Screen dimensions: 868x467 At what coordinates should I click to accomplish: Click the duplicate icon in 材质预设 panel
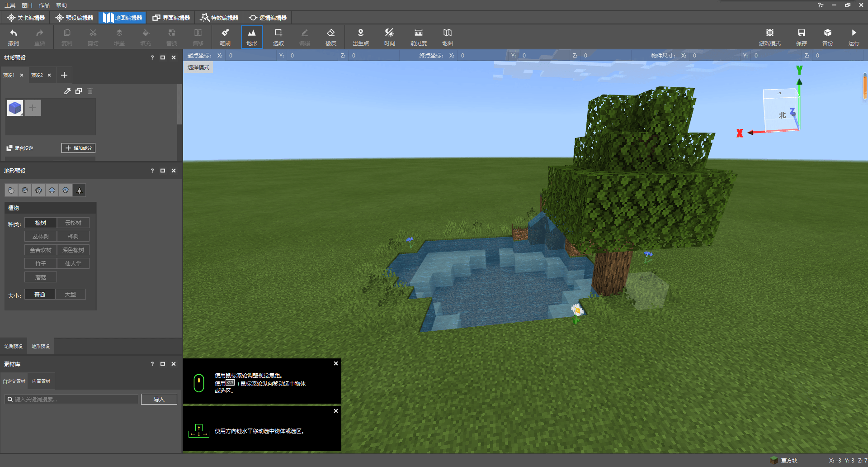tap(79, 91)
